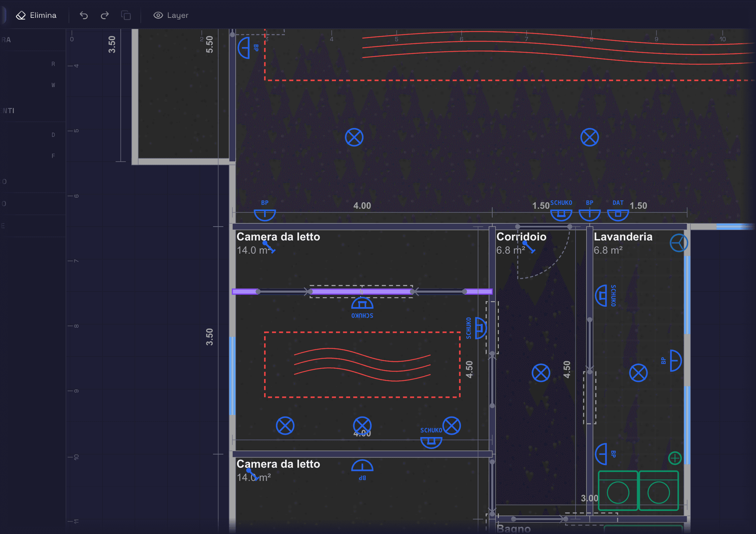Select the Lavanderia ceiling light symbol
Screen dimensions: 756x534
(x=638, y=373)
